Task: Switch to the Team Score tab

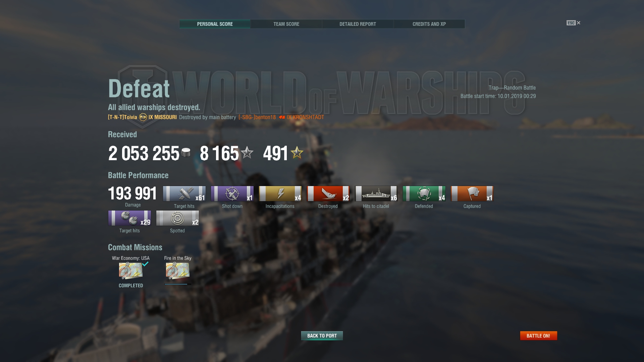Action: coord(286,24)
